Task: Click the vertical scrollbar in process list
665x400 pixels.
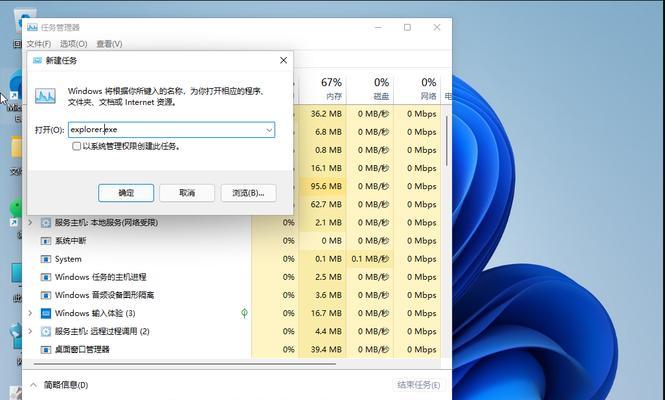Action: tap(447, 141)
